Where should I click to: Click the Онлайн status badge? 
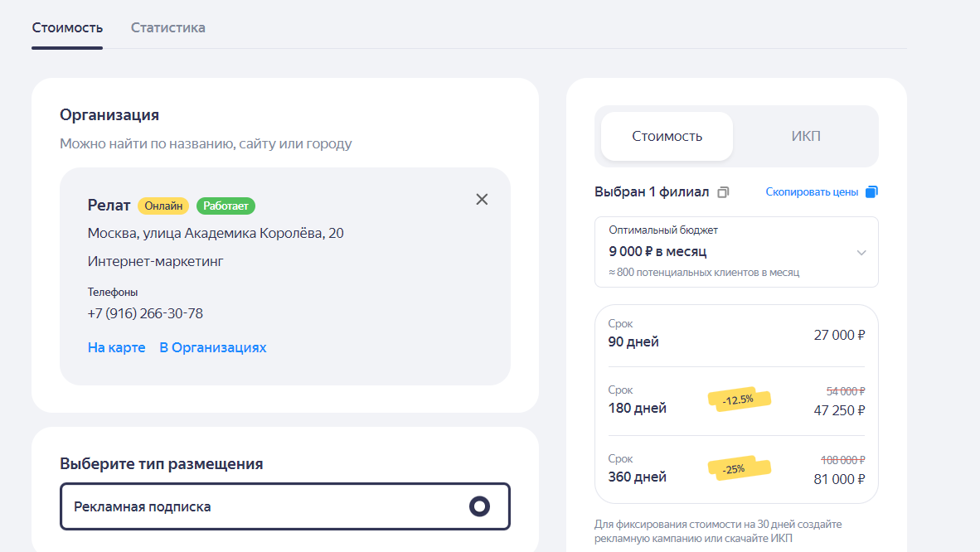163,206
